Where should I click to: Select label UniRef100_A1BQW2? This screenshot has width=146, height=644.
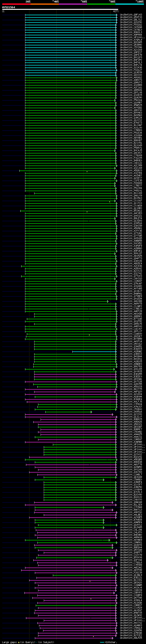[131, 351]
